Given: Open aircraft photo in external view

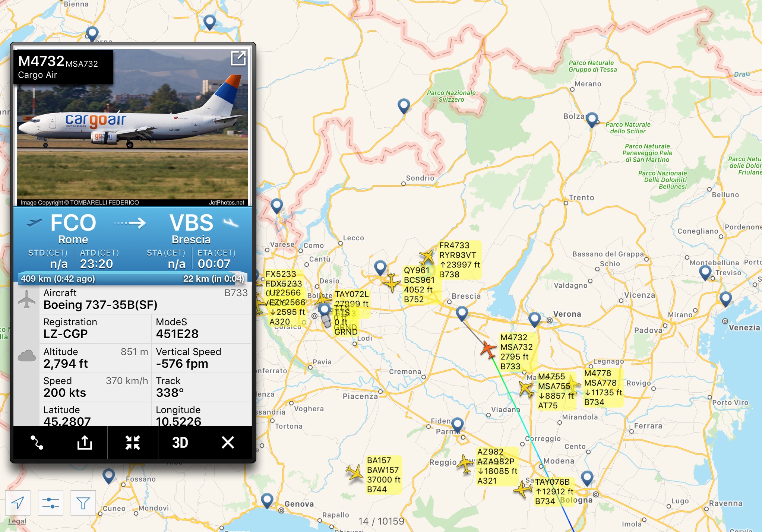Looking at the screenshot, I should (x=238, y=58).
